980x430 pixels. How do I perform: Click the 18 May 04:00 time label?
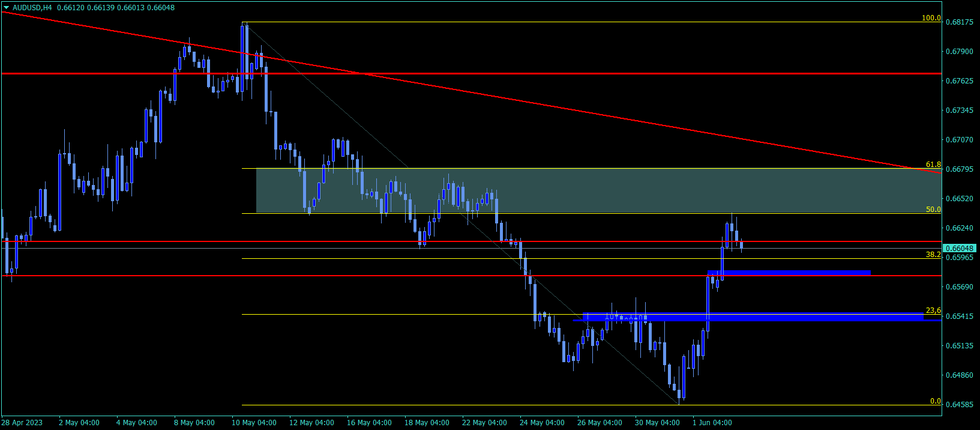[x=427, y=423]
